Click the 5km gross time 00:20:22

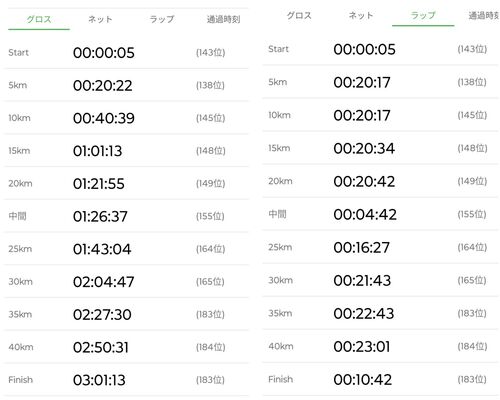pyautogui.click(x=103, y=86)
